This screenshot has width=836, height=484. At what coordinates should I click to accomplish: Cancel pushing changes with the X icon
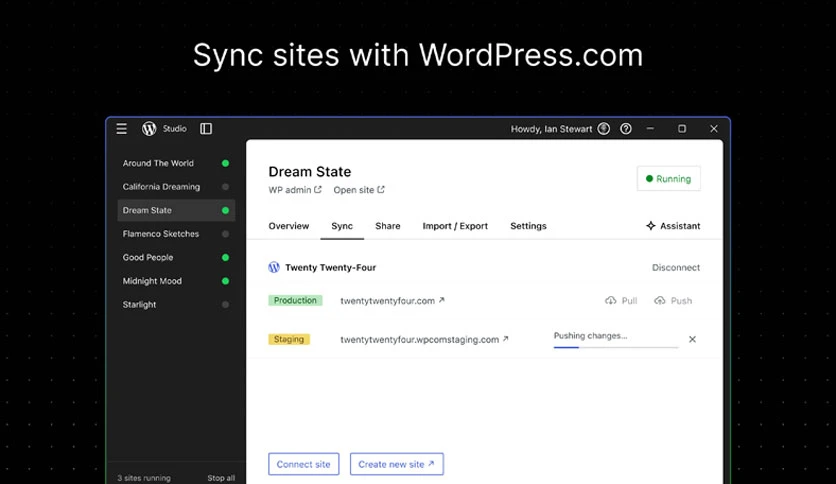(692, 339)
